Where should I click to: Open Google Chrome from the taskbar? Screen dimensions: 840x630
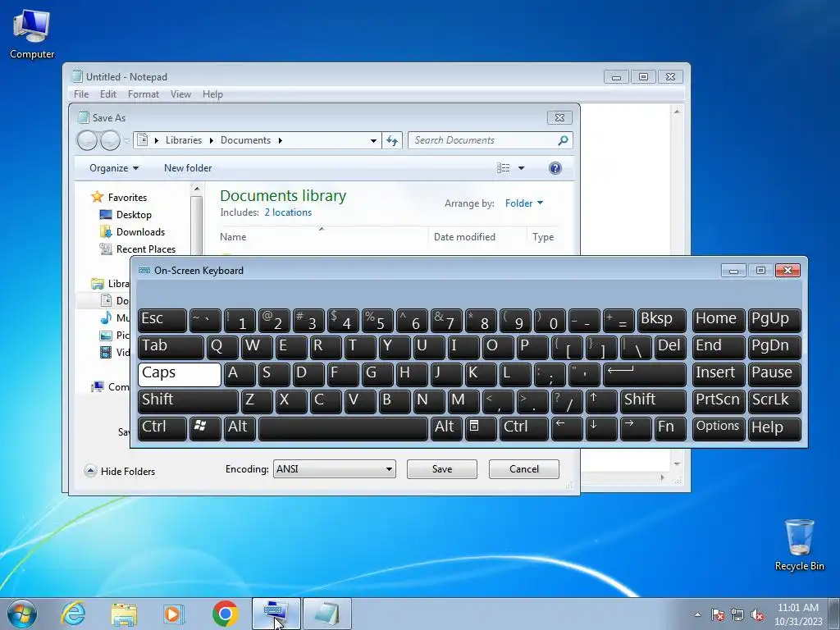coord(225,614)
